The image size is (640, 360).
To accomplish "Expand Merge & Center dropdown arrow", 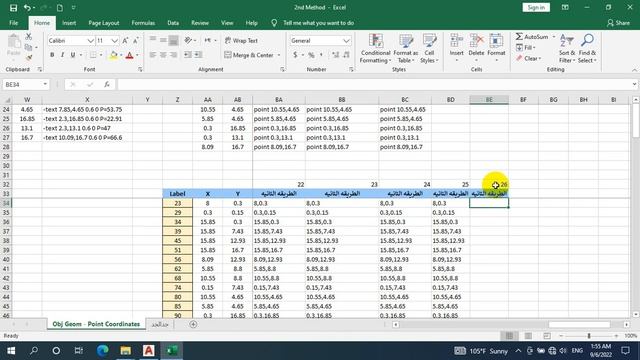I will click(279, 55).
